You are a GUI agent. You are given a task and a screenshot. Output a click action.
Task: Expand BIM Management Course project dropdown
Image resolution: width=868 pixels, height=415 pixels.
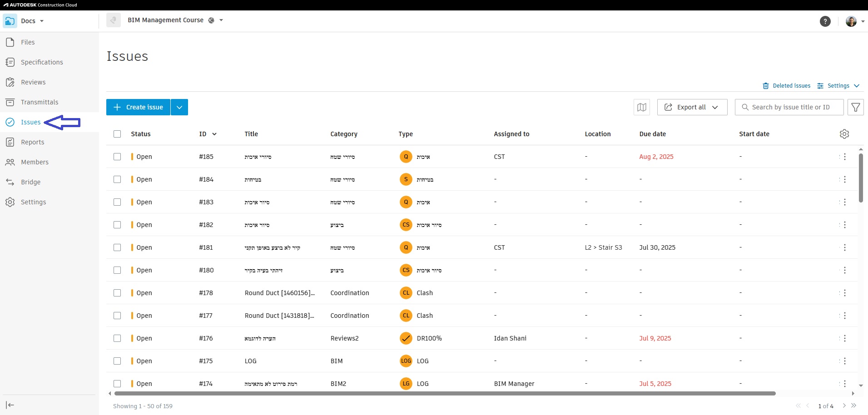221,20
